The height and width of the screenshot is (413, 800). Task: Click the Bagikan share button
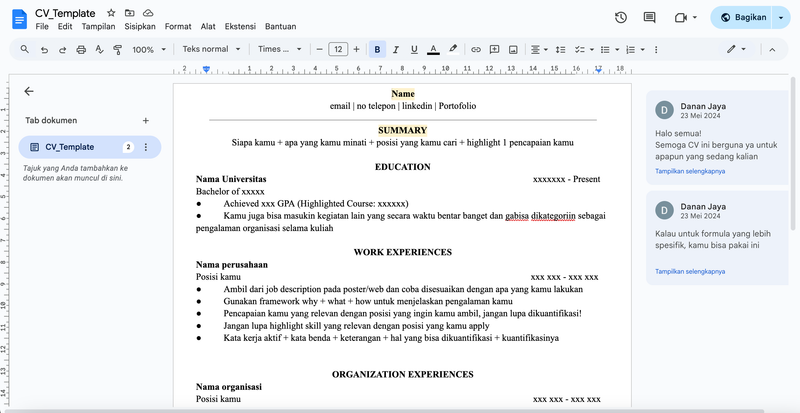[743, 17]
